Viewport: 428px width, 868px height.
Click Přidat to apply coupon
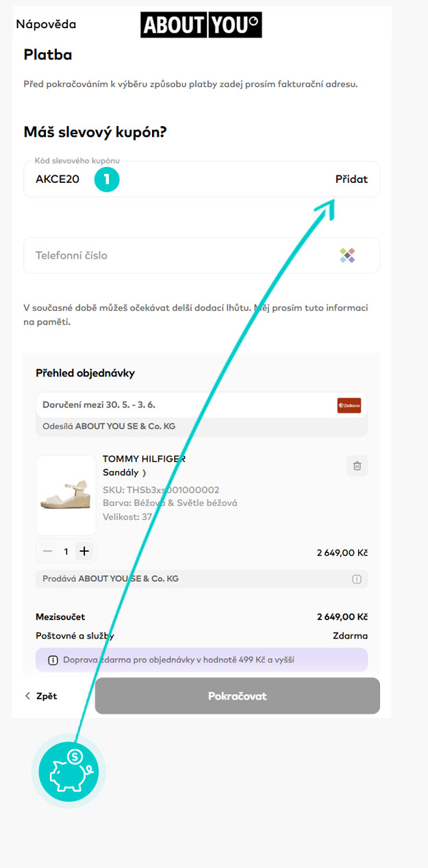[x=351, y=179]
